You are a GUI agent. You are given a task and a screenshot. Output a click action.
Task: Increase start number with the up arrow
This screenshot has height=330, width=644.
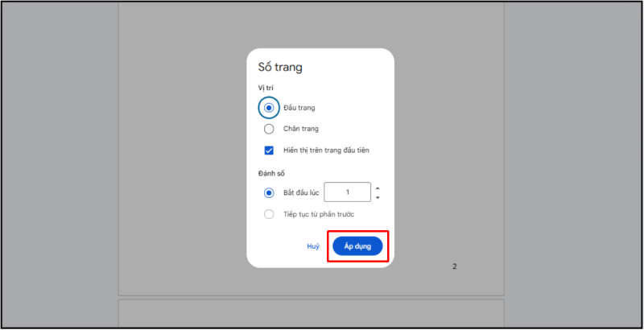(378, 188)
